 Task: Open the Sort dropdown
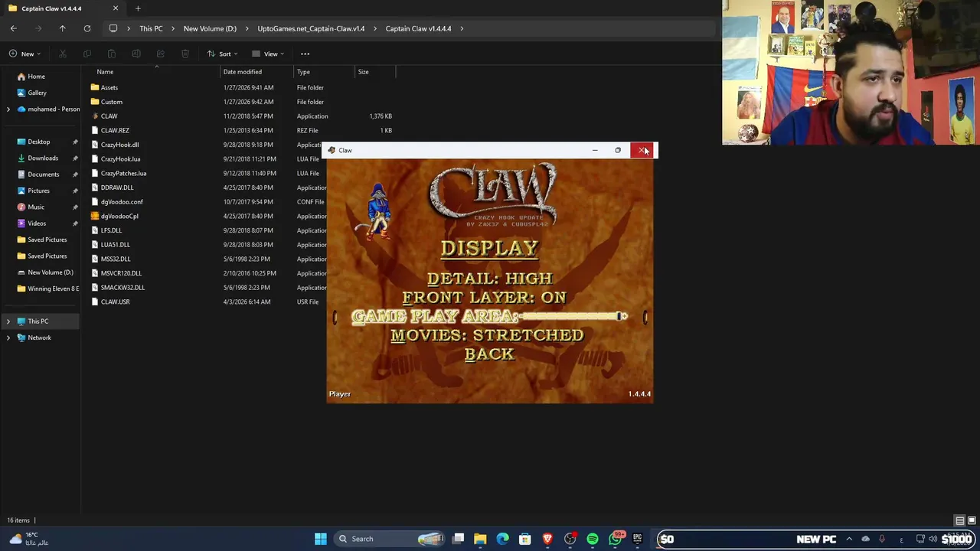(223, 54)
